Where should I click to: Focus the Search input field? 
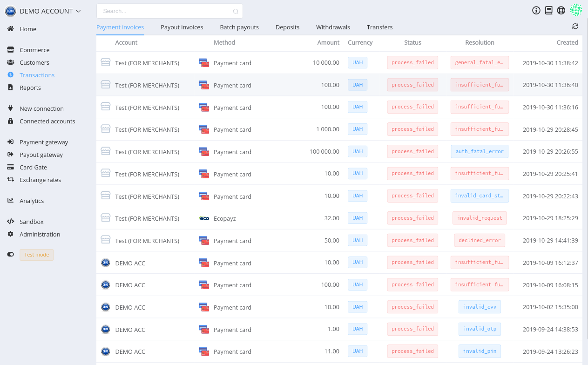click(x=169, y=11)
